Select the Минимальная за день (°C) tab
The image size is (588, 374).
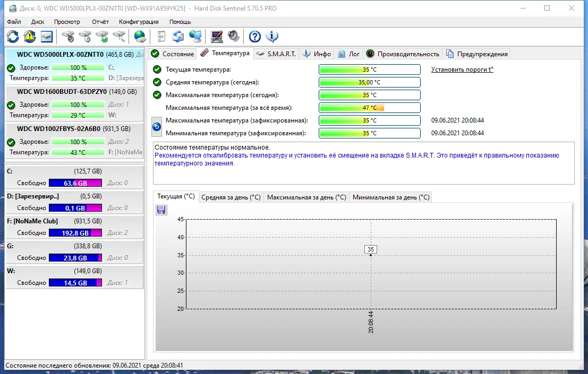(391, 197)
